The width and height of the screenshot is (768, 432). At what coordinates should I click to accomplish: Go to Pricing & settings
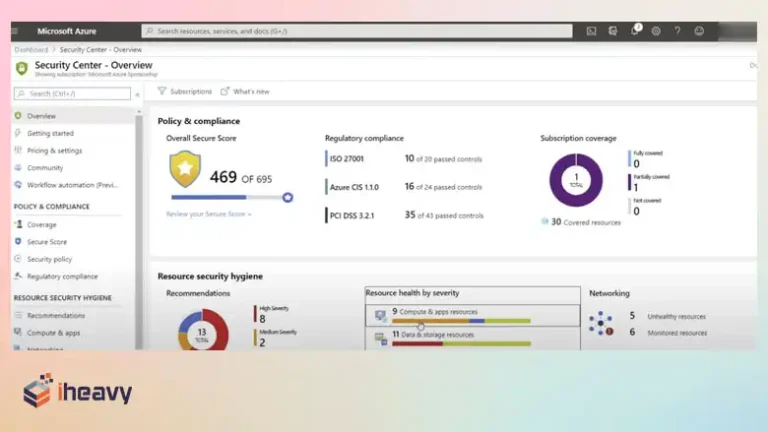click(x=54, y=150)
